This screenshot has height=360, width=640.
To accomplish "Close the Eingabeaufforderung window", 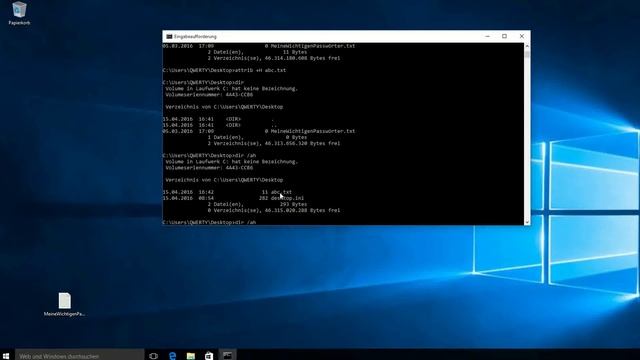I will coord(522,36).
